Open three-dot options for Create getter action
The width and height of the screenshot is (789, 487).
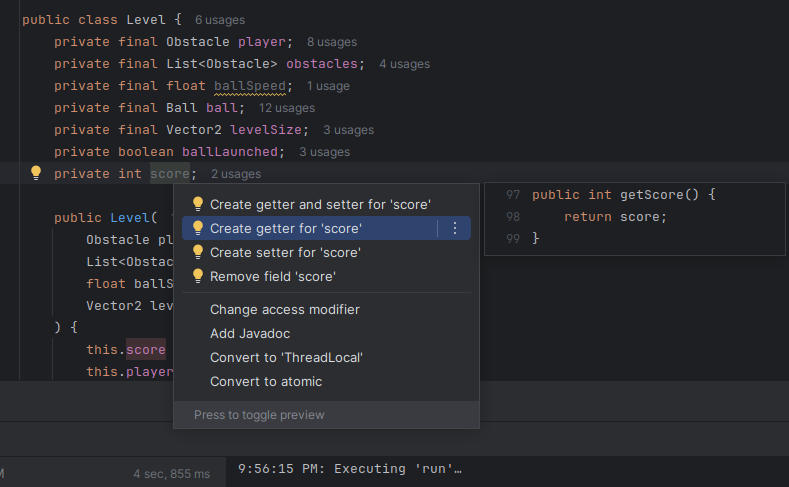click(x=455, y=228)
